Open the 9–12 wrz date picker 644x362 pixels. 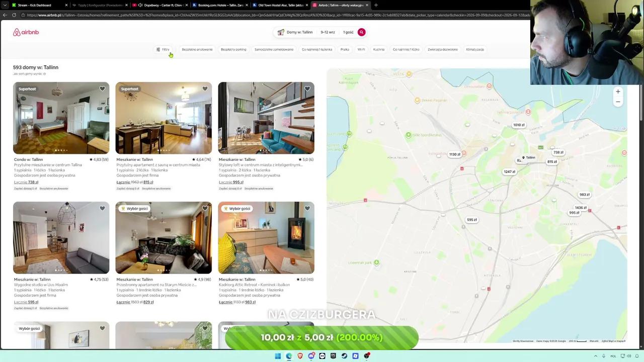click(x=328, y=32)
